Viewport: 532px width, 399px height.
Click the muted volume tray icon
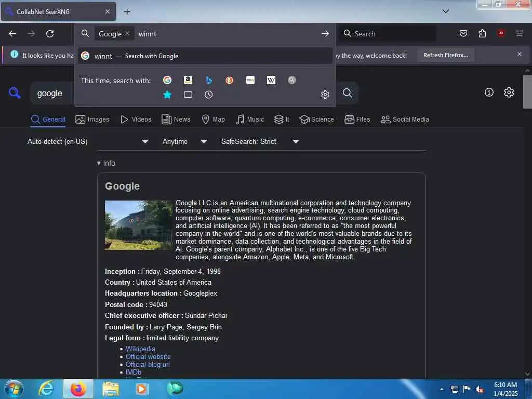[x=480, y=390]
